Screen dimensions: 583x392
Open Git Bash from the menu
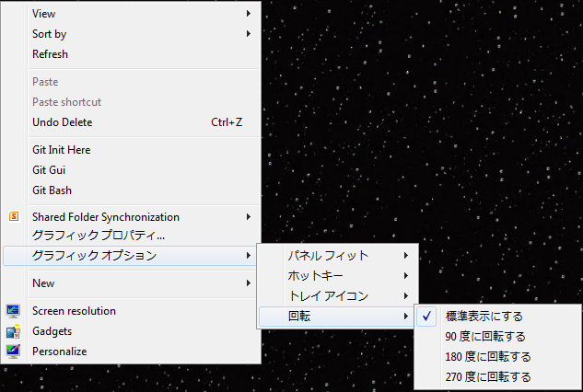point(131,190)
